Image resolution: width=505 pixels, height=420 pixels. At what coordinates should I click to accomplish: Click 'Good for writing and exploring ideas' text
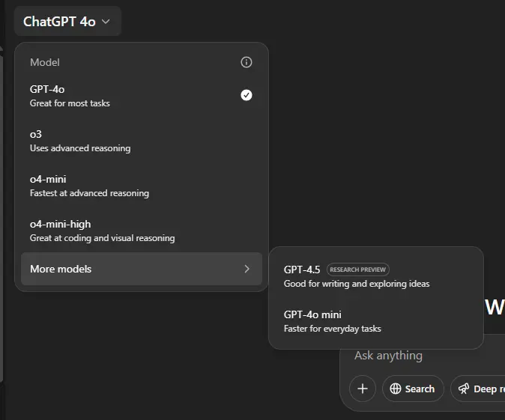(x=357, y=284)
